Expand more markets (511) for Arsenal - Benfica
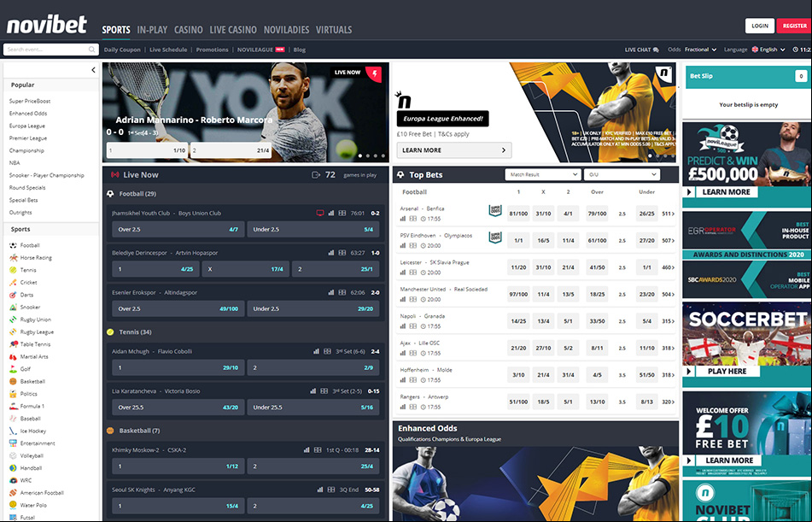 tap(669, 214)
